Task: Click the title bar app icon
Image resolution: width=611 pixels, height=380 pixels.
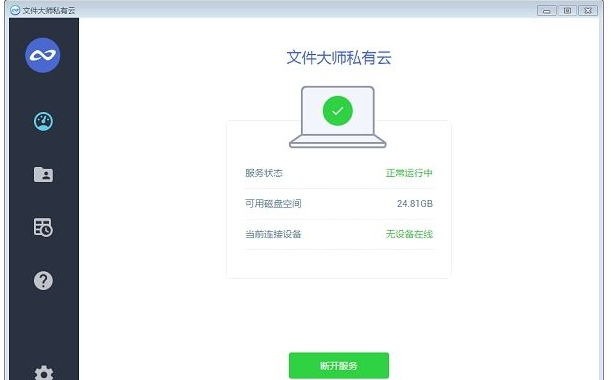Action: (15, 10)
